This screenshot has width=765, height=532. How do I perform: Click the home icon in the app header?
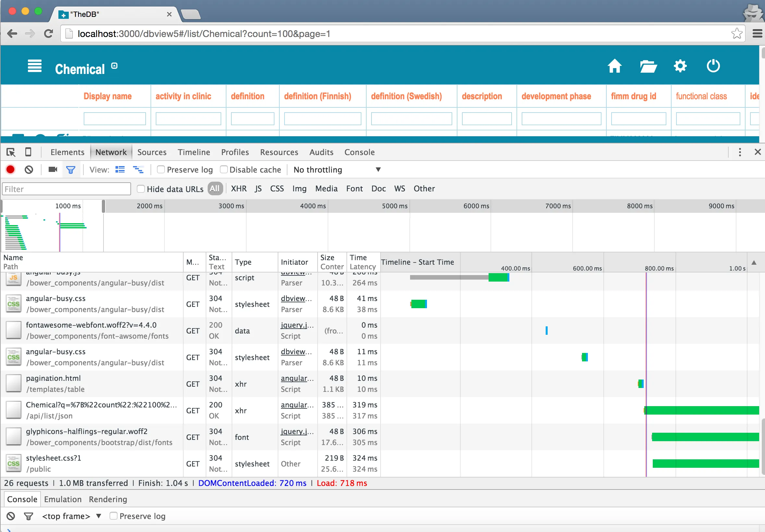tap(614, 66)
